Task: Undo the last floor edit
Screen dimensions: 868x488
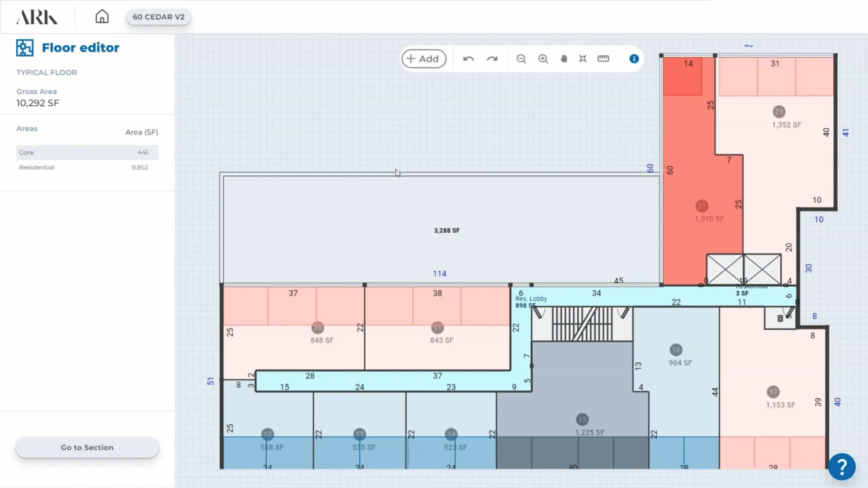Action: pyautogui.click(x=468, y=59)
